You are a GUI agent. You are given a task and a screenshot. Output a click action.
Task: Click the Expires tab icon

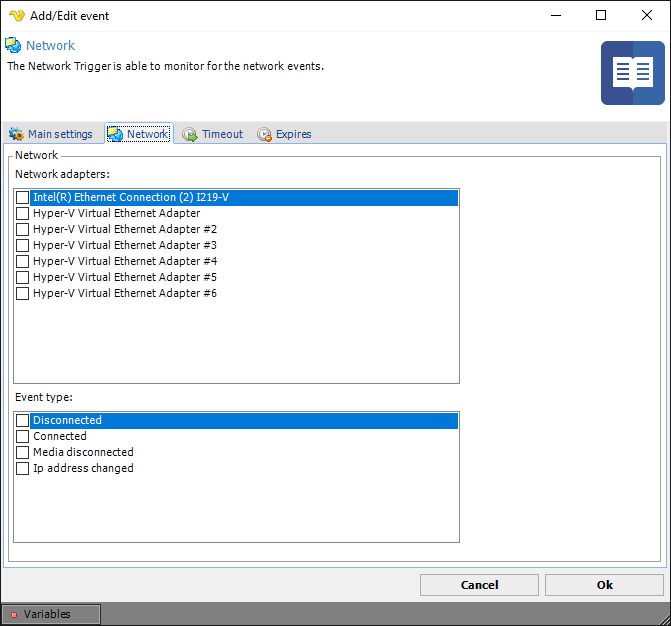(264, 134)
